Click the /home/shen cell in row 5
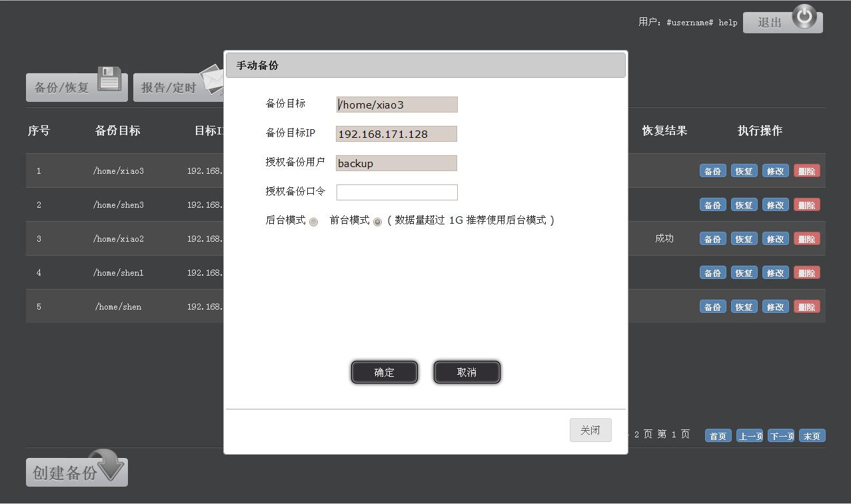Viewport: 851px width, 504px height. [x=119, y=307]
